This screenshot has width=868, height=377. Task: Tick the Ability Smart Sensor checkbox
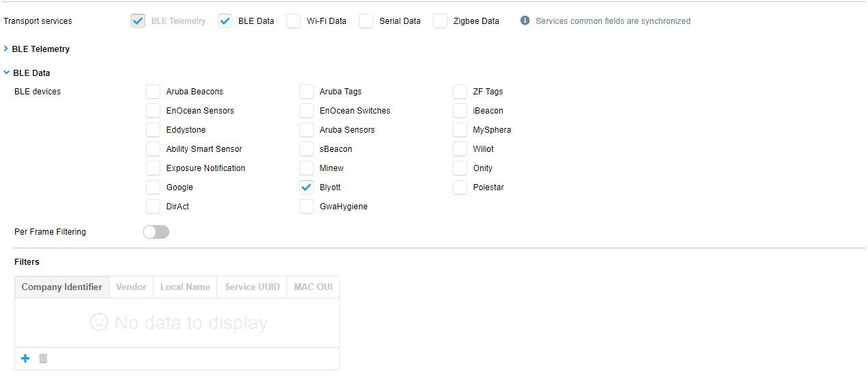tap(153, 149)
